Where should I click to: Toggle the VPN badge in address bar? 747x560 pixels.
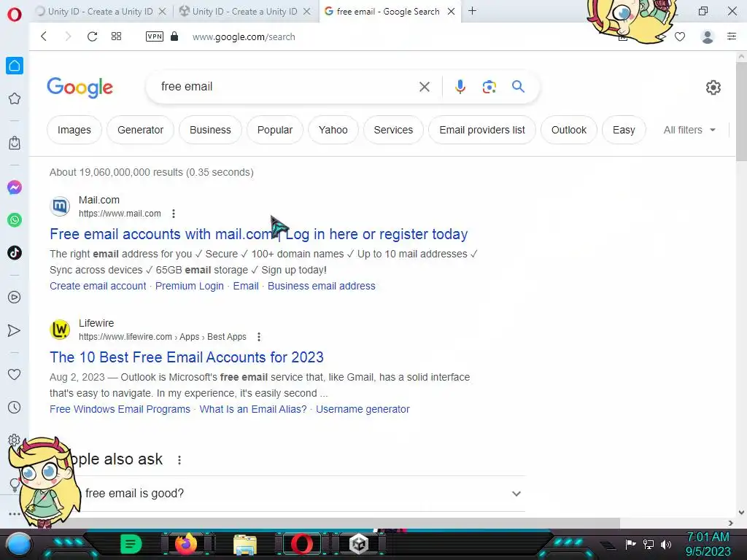(155, 36)
